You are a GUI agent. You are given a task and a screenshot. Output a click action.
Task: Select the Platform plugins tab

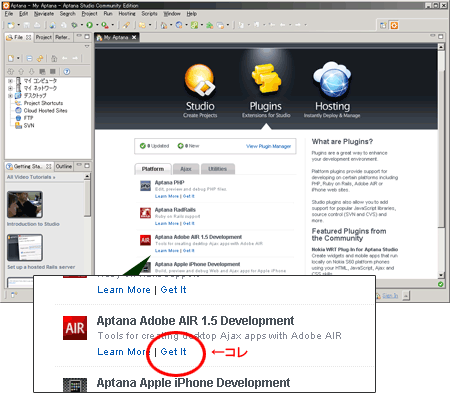(x=153, y=169)
